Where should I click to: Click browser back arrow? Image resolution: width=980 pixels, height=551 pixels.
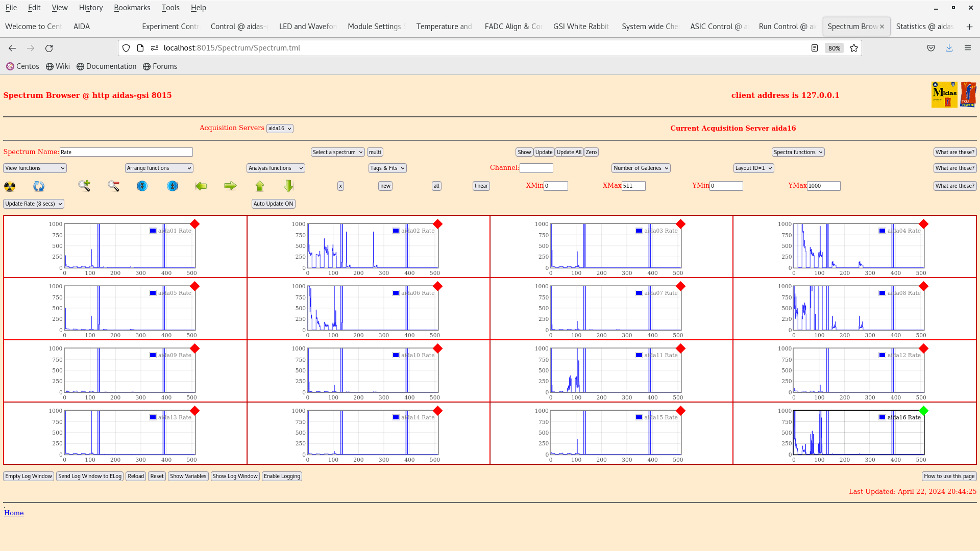[x=12, y=48]
